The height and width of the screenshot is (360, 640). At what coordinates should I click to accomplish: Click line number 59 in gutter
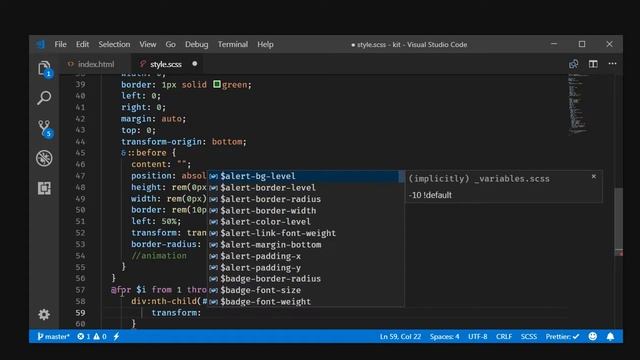pyautogui.click(x=80, y=313)
